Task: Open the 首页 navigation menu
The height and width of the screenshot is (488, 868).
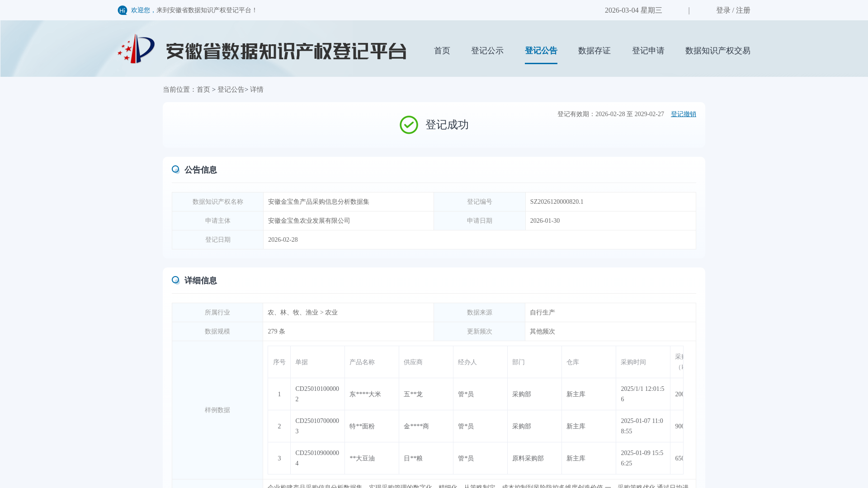Action: [x=442, y=51]
